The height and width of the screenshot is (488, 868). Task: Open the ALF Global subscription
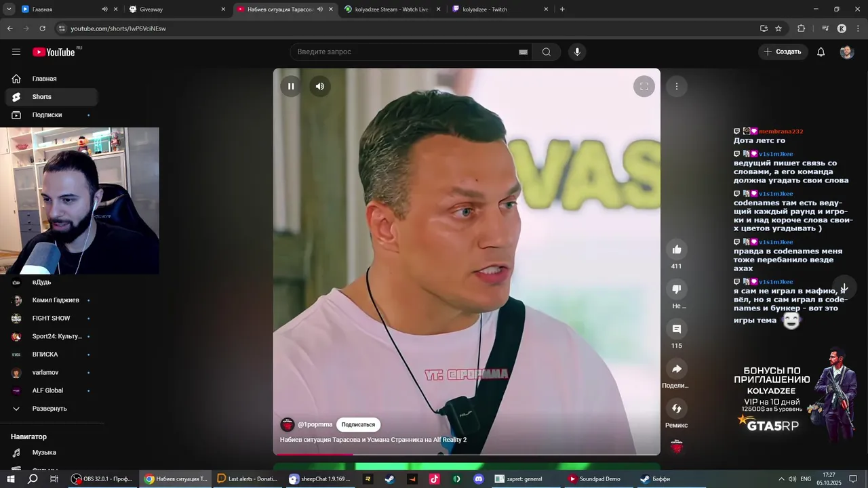[52, 390]
